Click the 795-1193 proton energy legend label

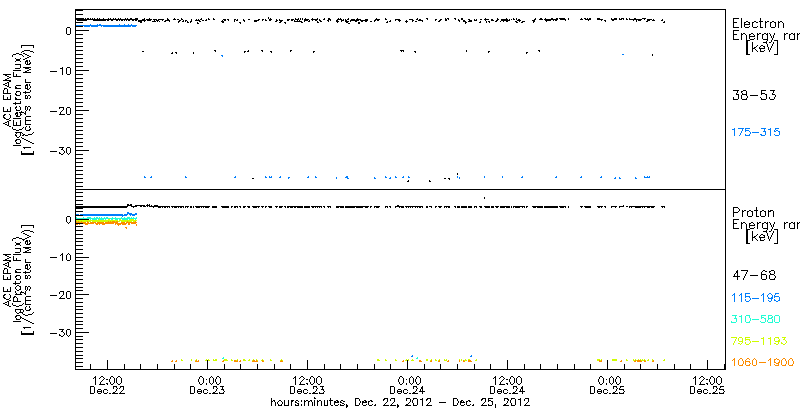tap(759, 341)
